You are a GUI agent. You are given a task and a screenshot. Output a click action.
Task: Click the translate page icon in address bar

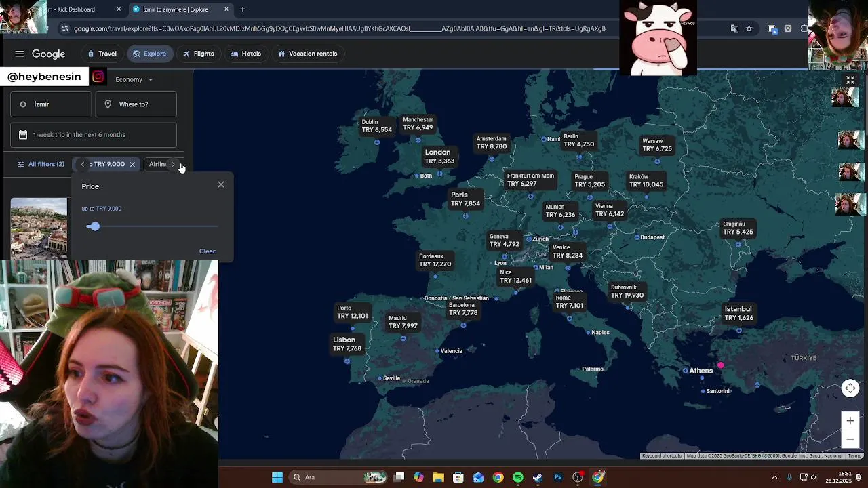click(734, 28)
